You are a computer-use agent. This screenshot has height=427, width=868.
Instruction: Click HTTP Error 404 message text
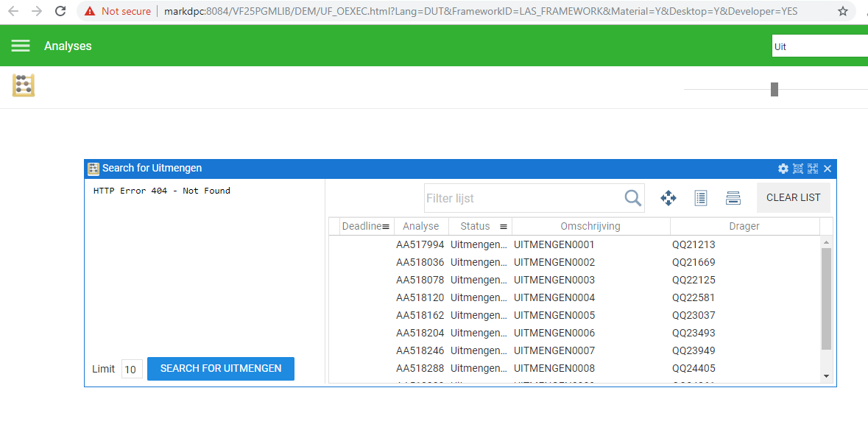pos(162,191)
